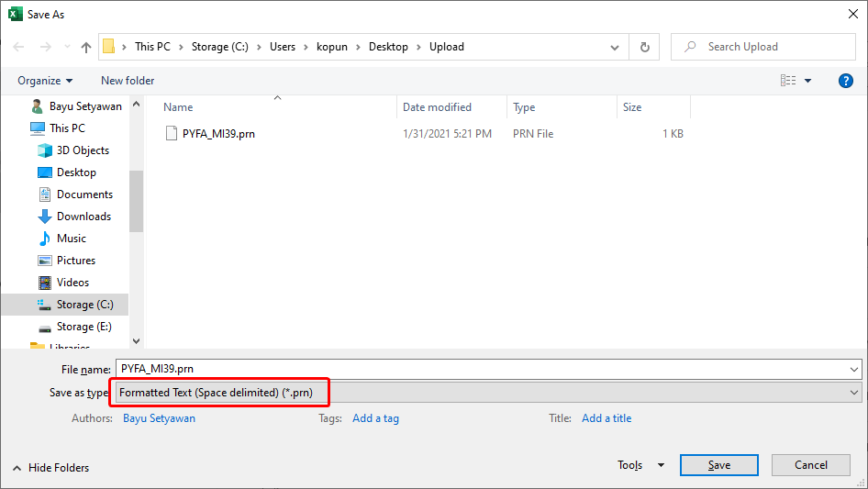The image size is (868, 489).
Task: Click the Downloads arrow icon
Action: tap(45, 217)
